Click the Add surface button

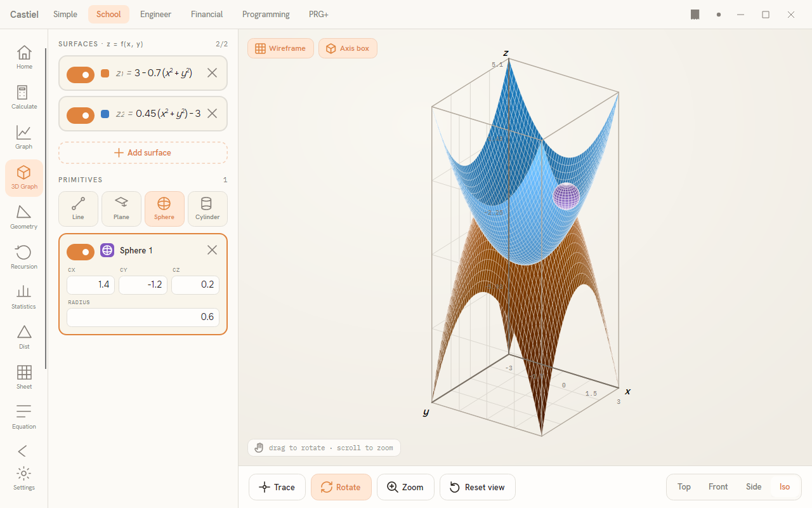[143, 152]
